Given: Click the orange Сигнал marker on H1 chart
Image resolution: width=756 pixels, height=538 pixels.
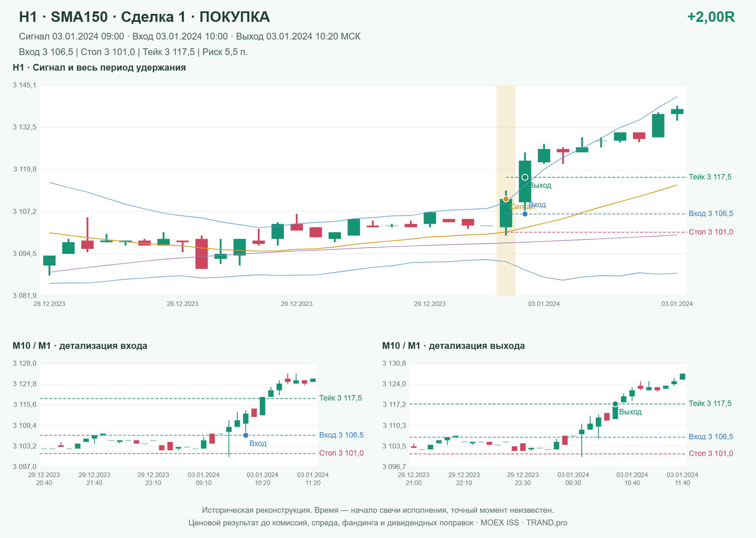Looking at the screenshot, I should [506, 199].
